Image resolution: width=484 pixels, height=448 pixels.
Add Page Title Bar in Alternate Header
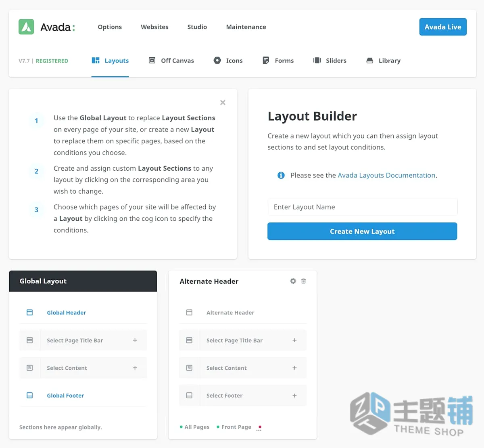(294, 340)
